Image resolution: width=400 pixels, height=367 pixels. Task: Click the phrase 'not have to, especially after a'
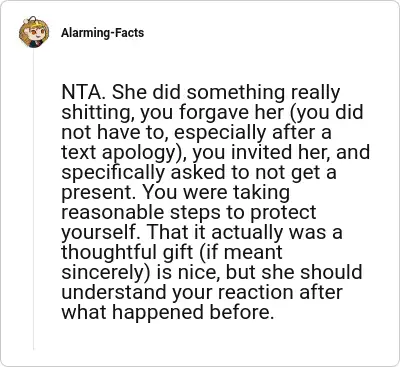tap(196, 133)
